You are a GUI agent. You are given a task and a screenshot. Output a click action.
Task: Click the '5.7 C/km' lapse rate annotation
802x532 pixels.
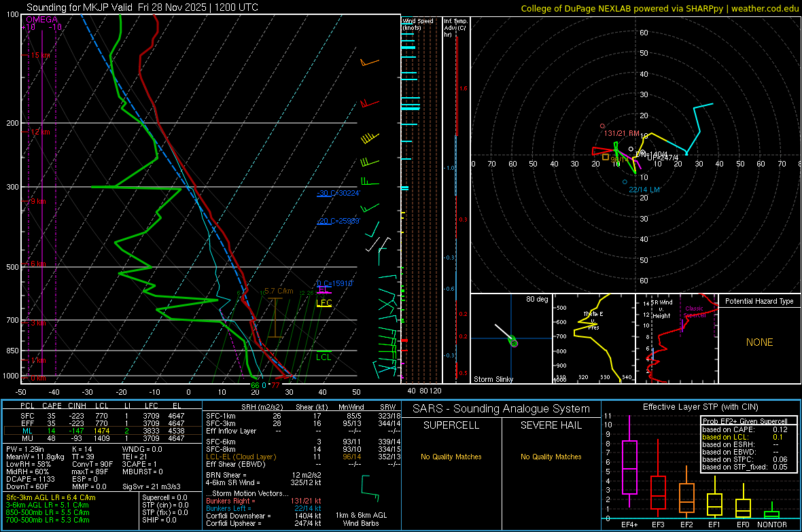(x=279, y=291)
